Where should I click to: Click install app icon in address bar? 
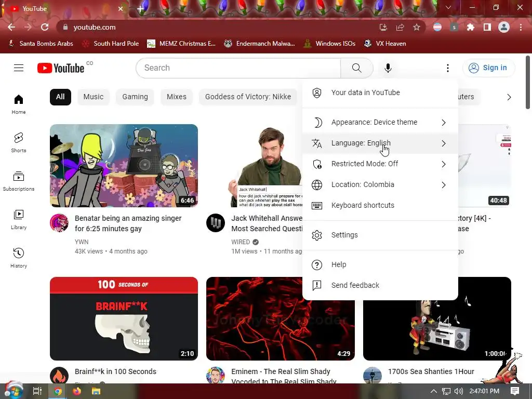click(383, 27)
